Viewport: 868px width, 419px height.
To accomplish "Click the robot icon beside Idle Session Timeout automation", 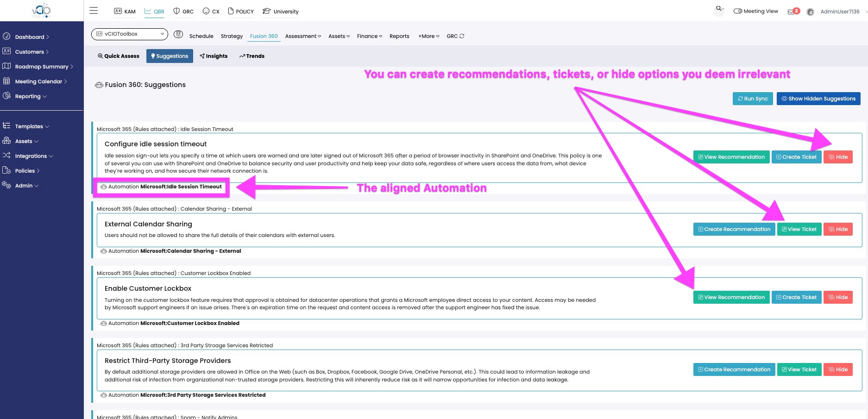I will pos(104,187).
